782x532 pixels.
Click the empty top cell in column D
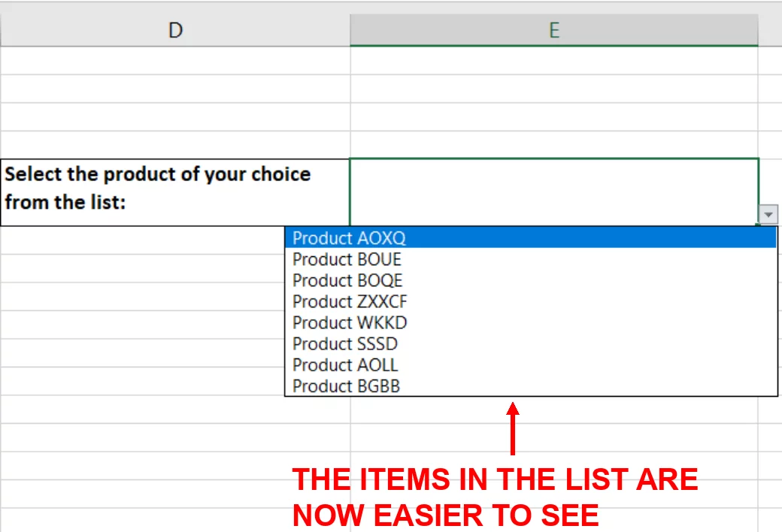coord(174,60)
